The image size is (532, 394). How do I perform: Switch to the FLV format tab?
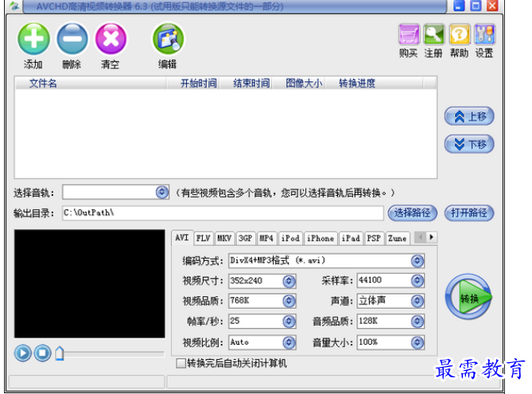tap(204, 239)
